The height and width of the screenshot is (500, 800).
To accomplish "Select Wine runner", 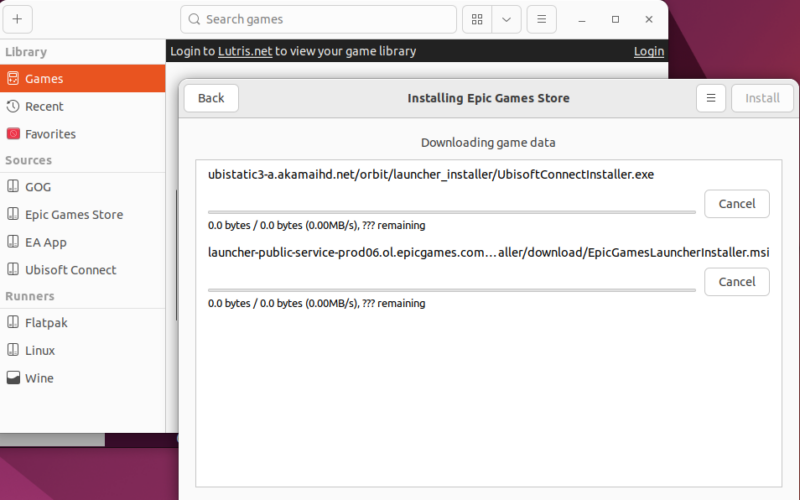I will click(83, 378).
